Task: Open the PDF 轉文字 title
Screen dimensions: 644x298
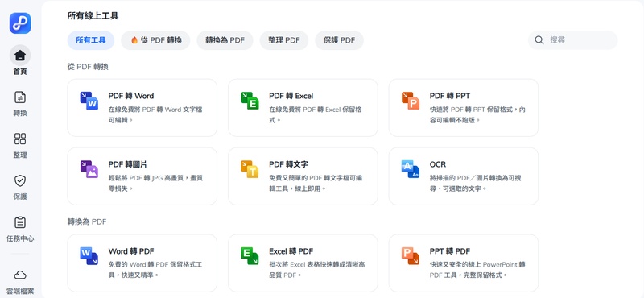Action: [289, 164]
